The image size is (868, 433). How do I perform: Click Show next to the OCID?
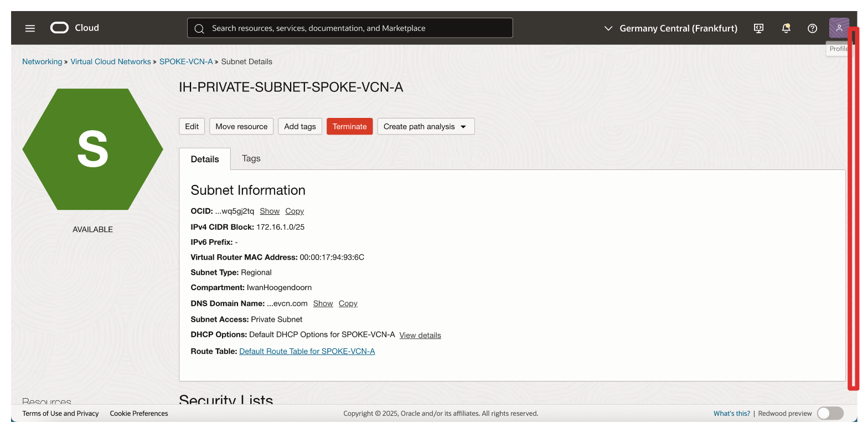270,211
